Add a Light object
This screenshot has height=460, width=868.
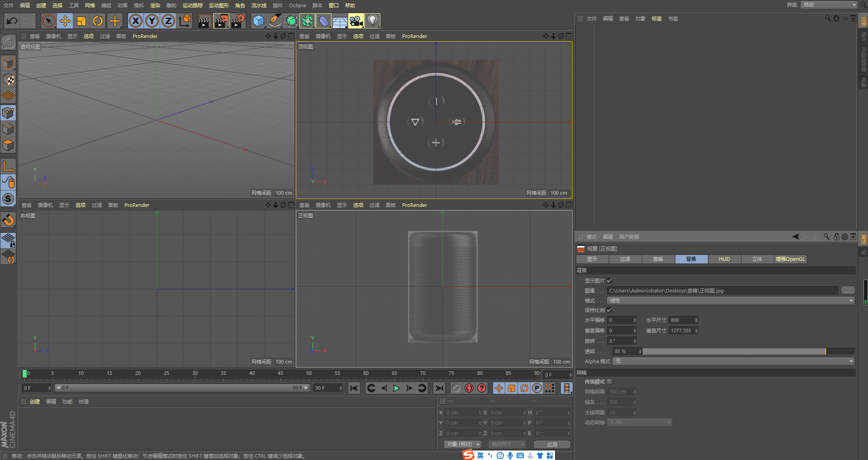pyautogui.click(x=372, y=21)
